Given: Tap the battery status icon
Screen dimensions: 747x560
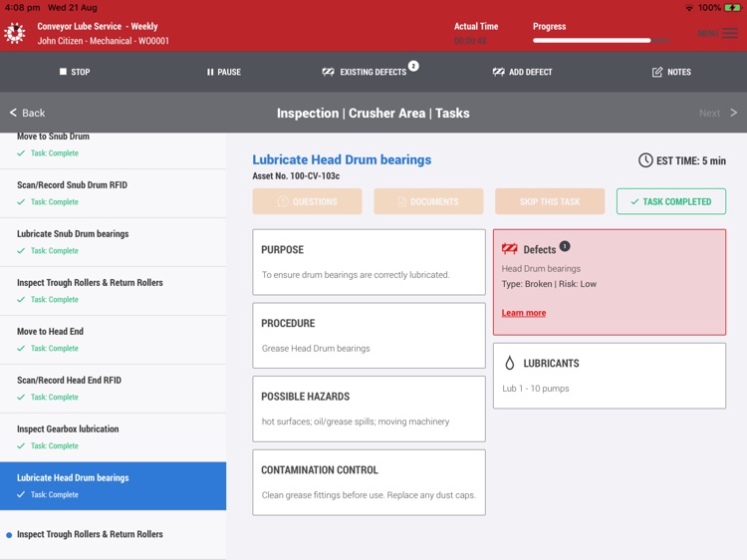Looking at the screenshot, I should (x=733, y=8).
